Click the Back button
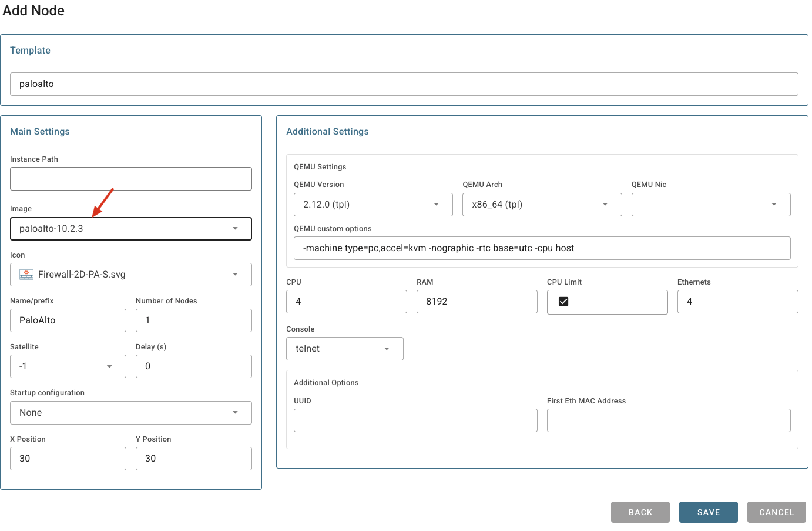812x531 pixels. pos(640,512)
